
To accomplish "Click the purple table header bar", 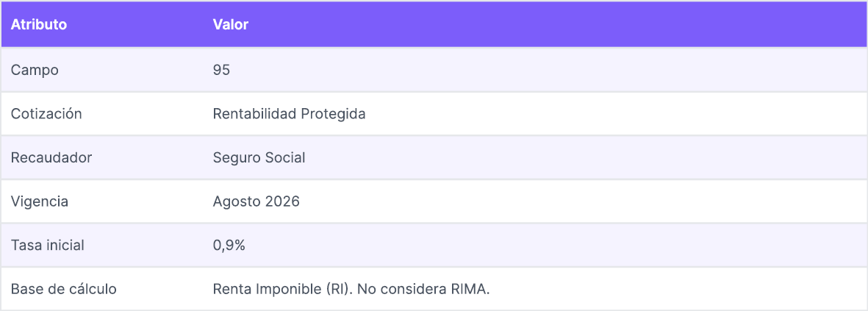I will tap(434, 25).
